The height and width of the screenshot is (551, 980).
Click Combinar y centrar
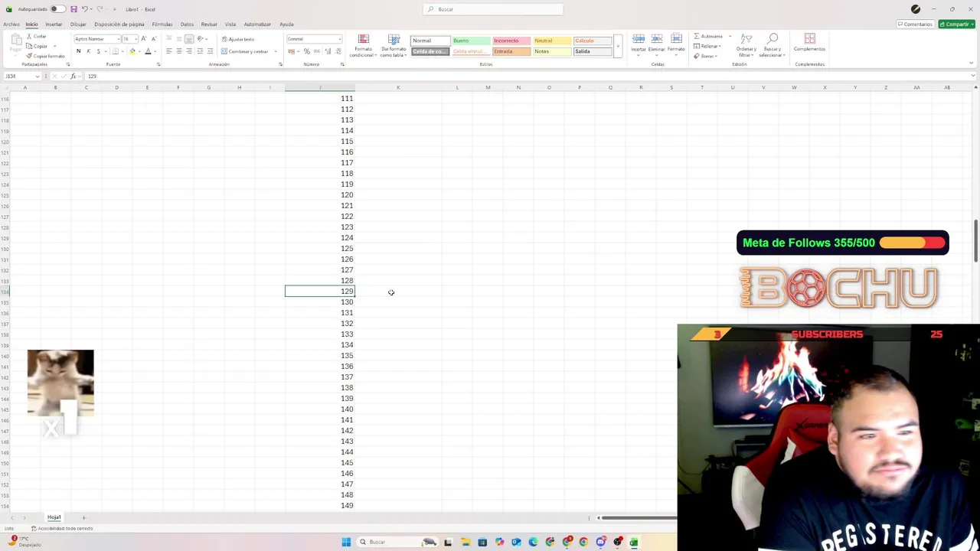point(245,51)
